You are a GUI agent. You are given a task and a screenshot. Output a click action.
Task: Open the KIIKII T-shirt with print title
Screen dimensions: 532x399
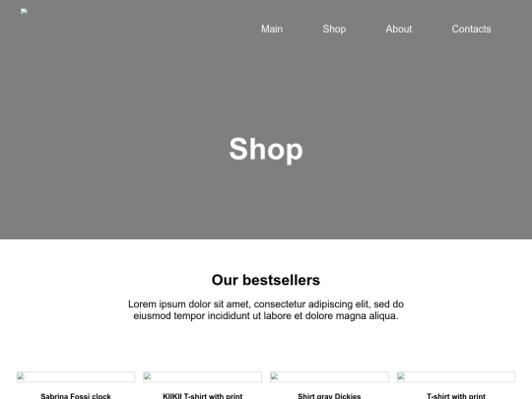203,396
